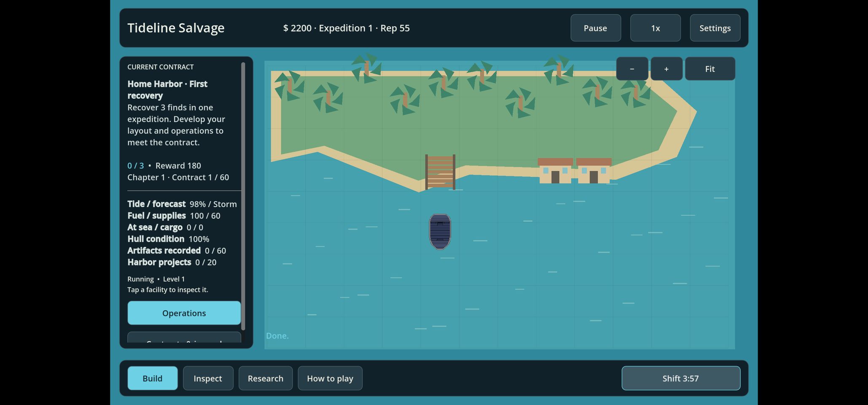Switch to Inspect mode

tap(208, 378)
